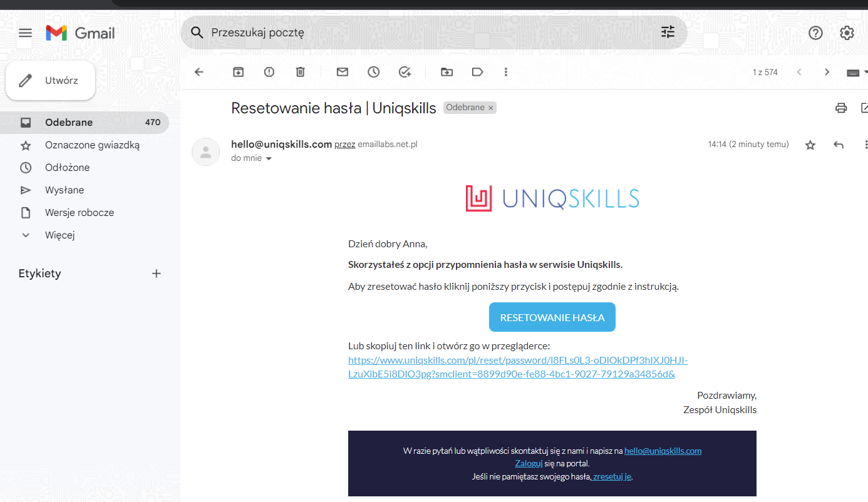Image resolution: width=868 pixels, height=502 pixels.
Task: Expand recipient details next to 'do mnie'
Action: coord(269,159)
